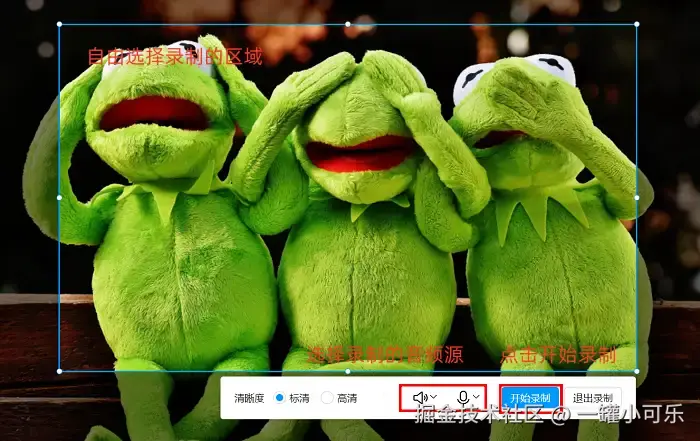Screen dimensions: 700x441
Task: Expand the chevron beside the microphone icon
Action: point(476,397)
